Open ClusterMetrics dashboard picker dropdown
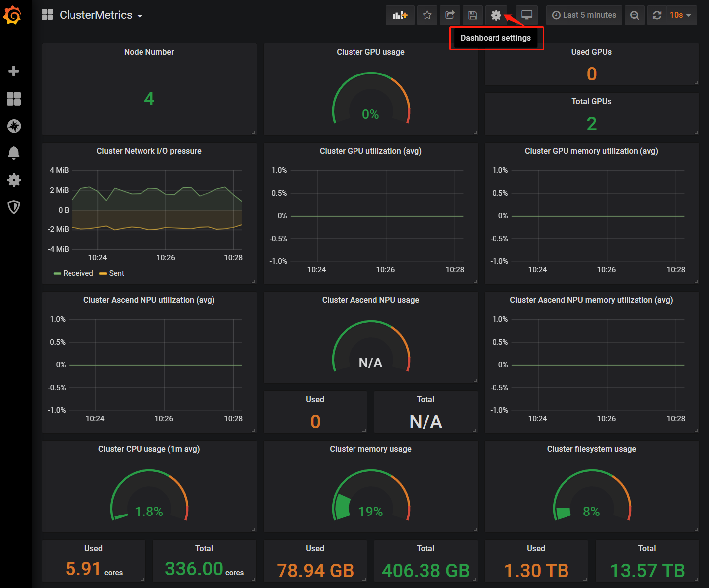The width and height of the screenshot is (709, 588). pos(101,15)
